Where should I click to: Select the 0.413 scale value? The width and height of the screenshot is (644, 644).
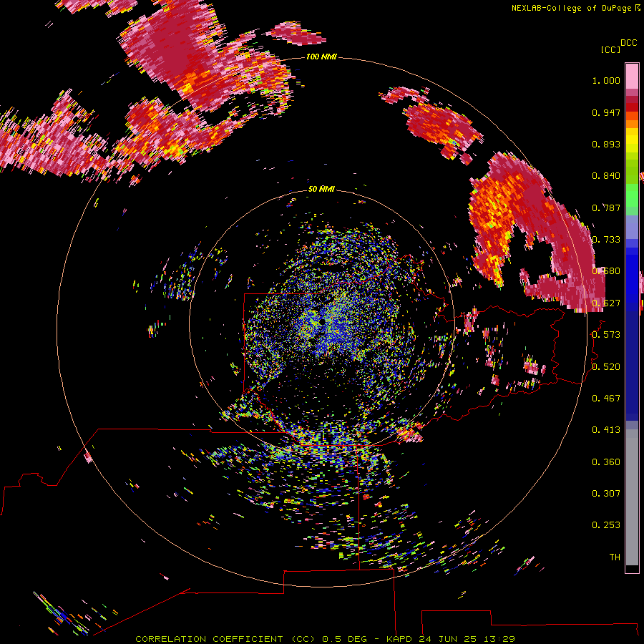(606, 430)
